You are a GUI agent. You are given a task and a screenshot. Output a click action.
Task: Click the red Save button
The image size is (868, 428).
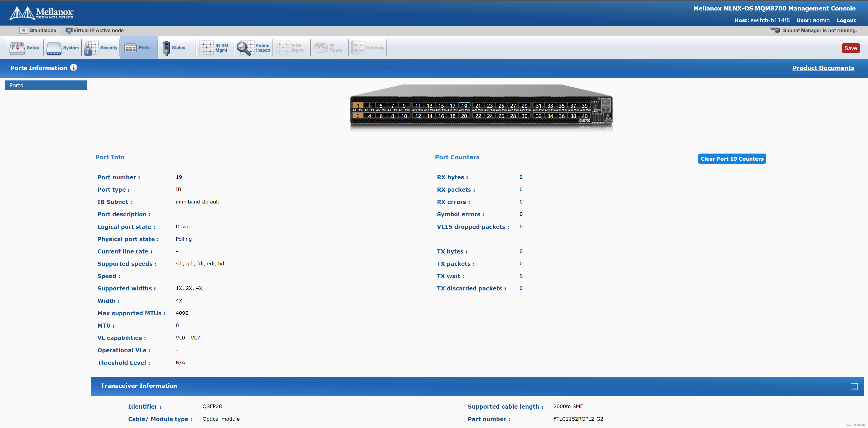click(x=850, y=48)
